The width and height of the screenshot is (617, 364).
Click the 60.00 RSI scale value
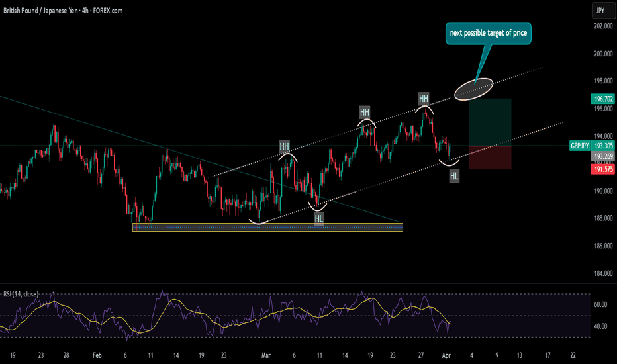600,304
